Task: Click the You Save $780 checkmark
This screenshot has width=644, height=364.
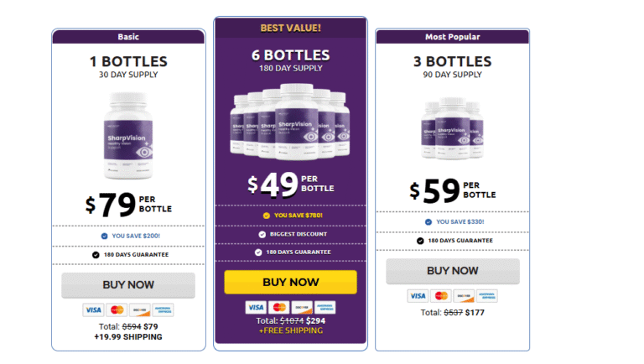Action: 266,215
